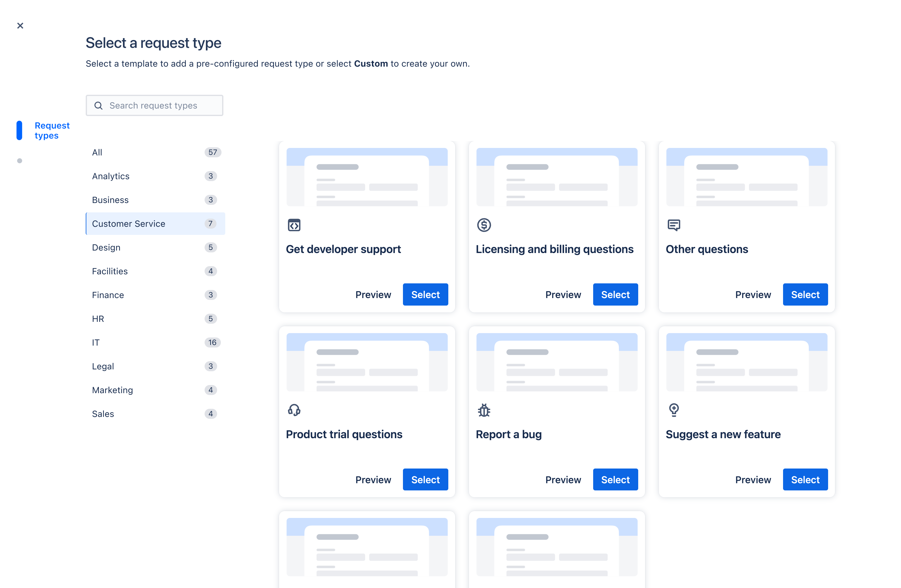
Task: Click the suggest a new feature lightbulb icon
Action: [674, 410]
